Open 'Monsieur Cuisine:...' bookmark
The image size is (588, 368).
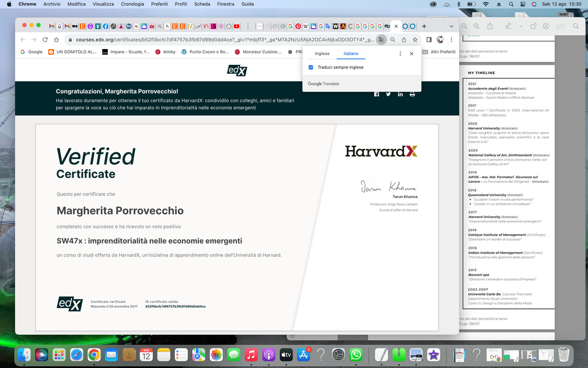(x=258, y=52)
